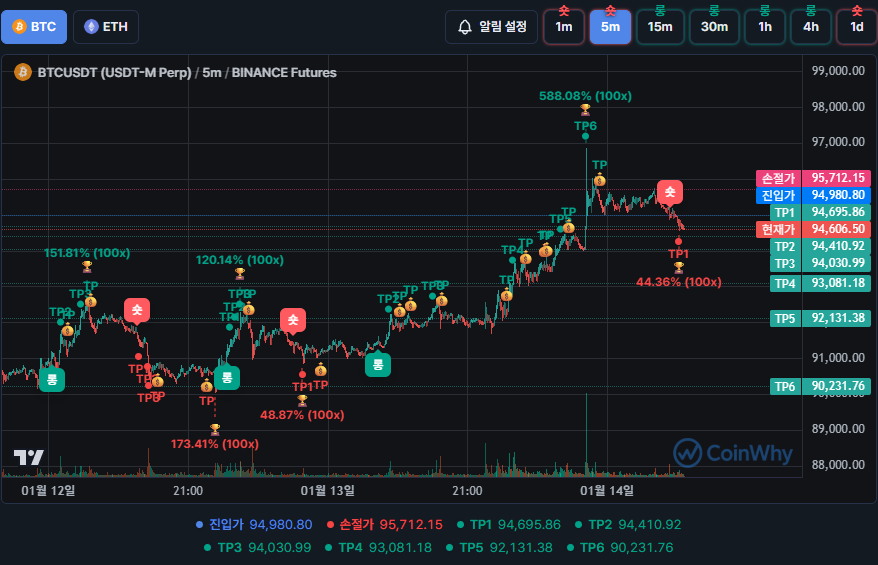Screen dimensions: 878x565
Task: Click the trophy icon under 588.08% (100x)
Action: pos(585,110)
